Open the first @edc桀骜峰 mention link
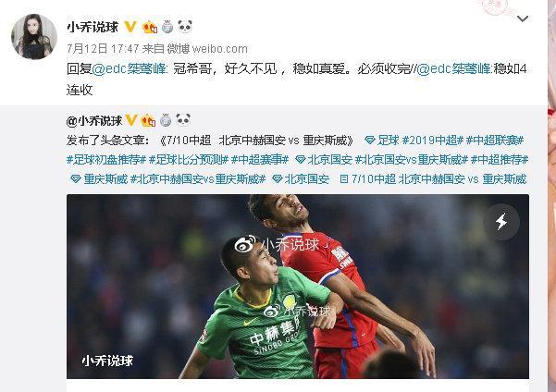 coord(129,68)
